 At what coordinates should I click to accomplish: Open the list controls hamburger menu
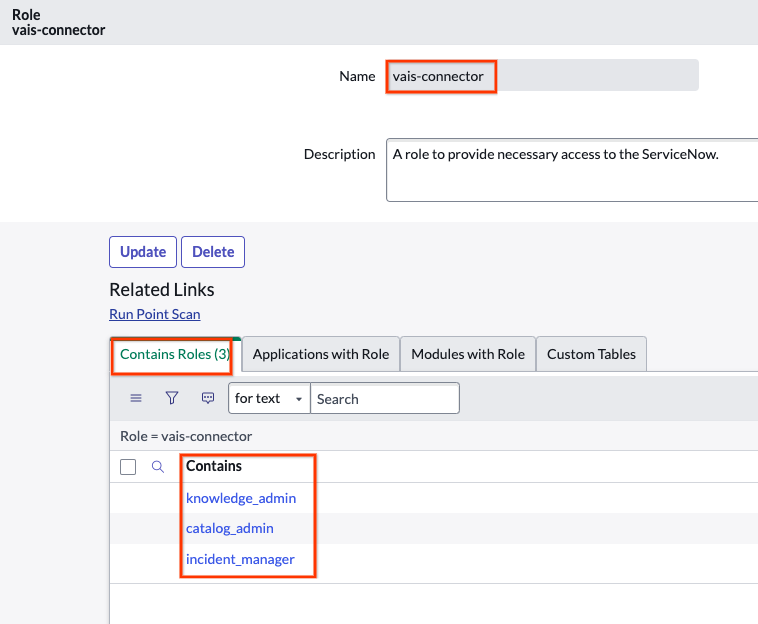(136, 398)
